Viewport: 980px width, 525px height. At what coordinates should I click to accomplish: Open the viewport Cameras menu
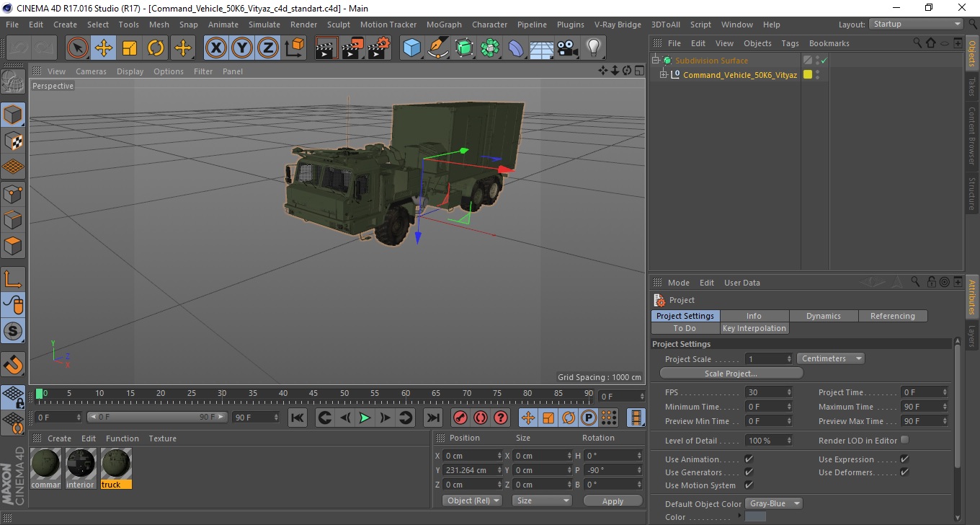pyautogui.click(x=91, y=71)
